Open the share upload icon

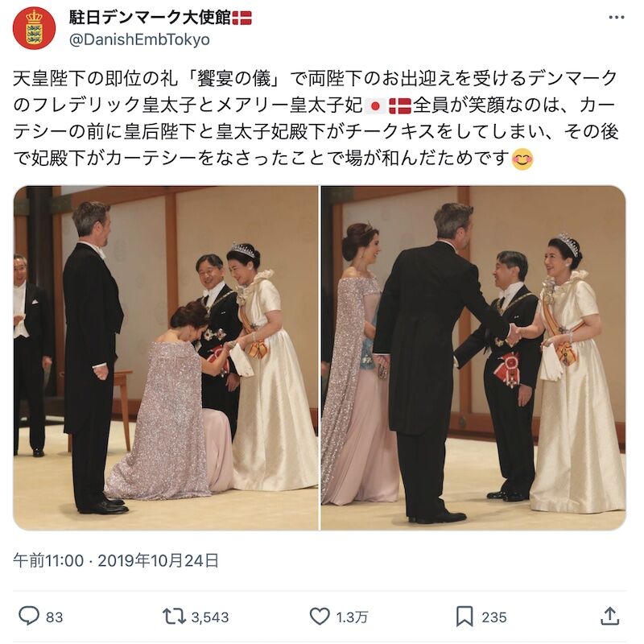(609, 616)
